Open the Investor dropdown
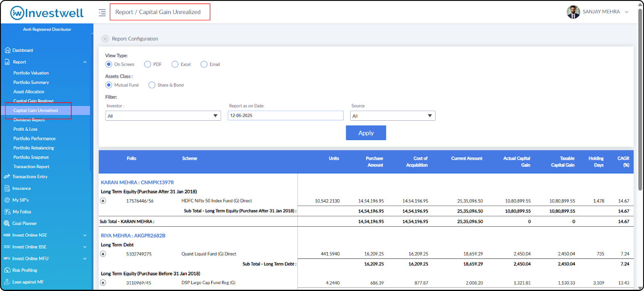644x291 pixels. (163, 116)
